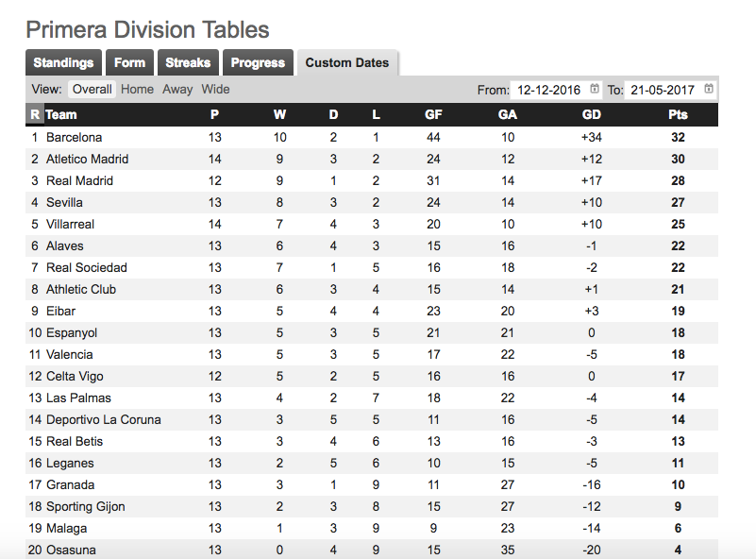Open the Real Madrid team link
The height and width of the screenshot is (559, 756).
point(79,181)
